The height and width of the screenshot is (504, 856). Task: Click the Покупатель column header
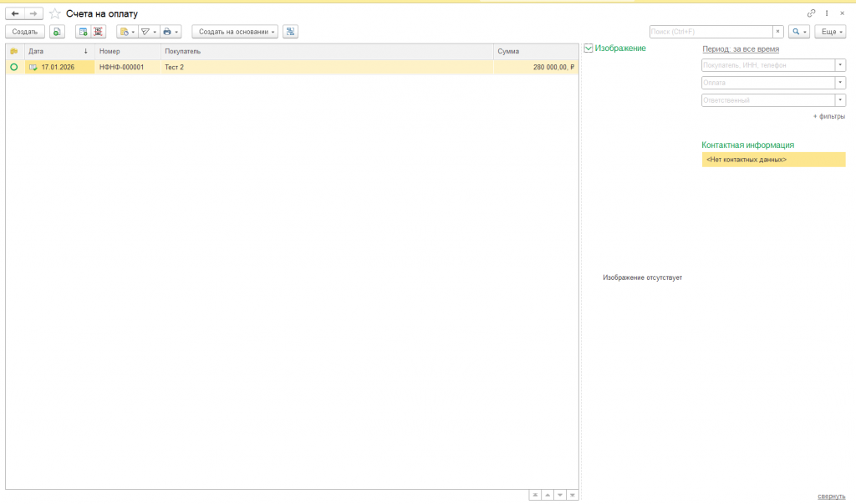327,51
